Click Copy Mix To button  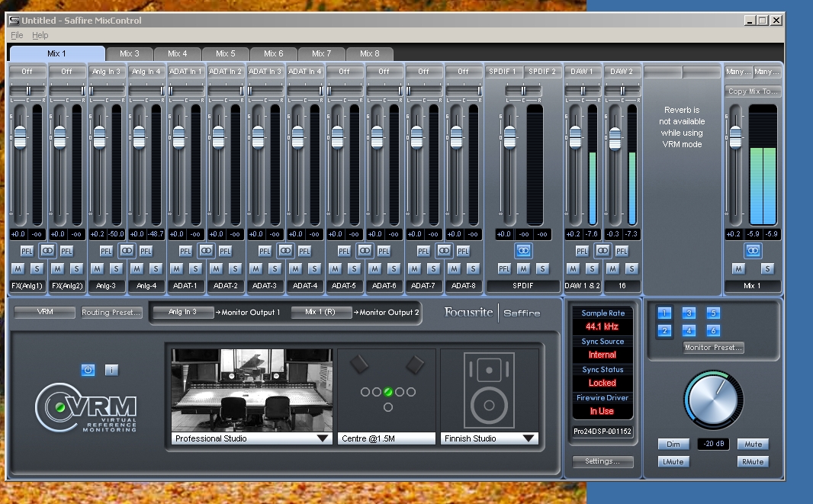(753, 91)
